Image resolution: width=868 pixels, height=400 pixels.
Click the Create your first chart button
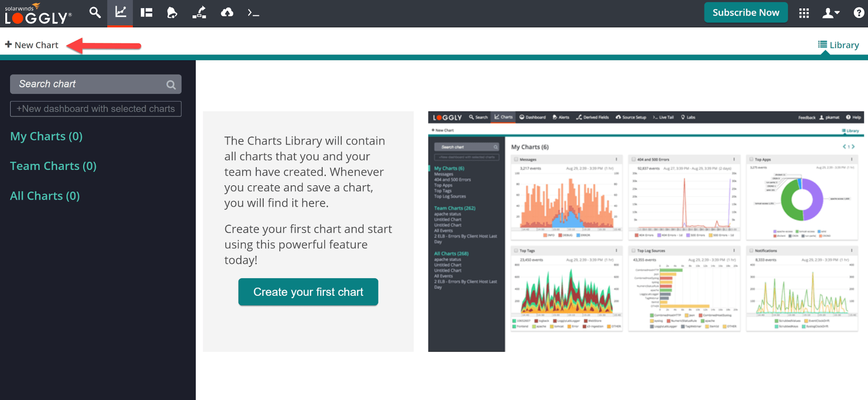point(308,292)
